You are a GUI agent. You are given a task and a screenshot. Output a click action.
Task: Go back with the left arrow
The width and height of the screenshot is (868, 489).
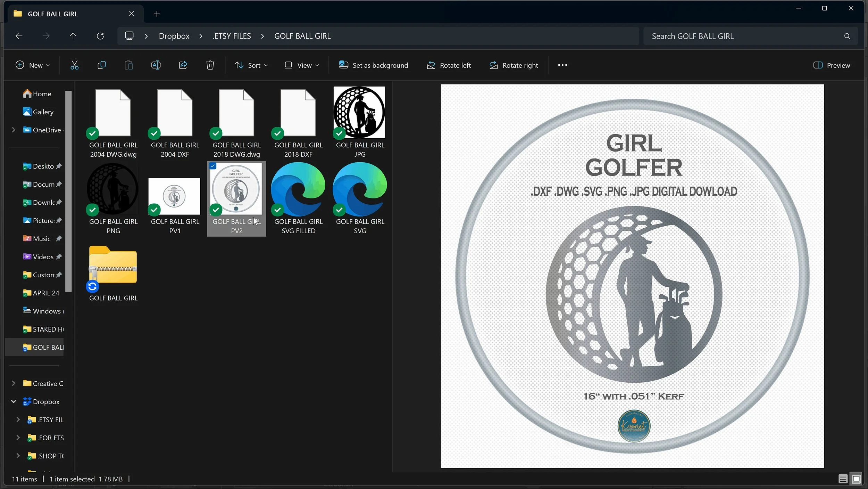[x=19, y=36]
